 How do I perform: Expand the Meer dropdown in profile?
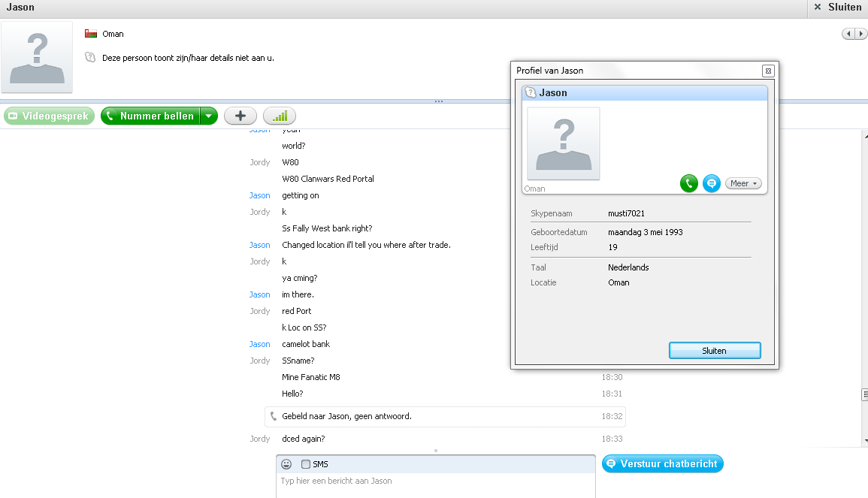tap(743, 184)
